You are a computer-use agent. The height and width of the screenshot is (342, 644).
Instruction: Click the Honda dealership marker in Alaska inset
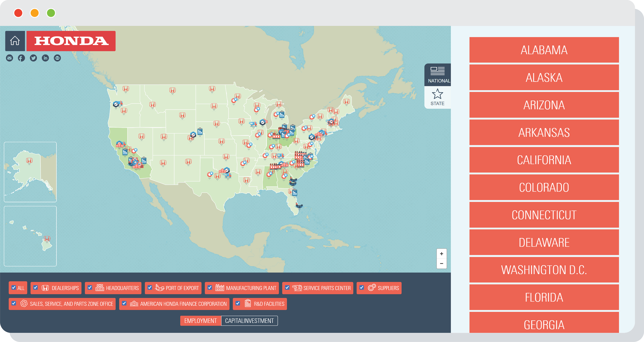(29, 160)
